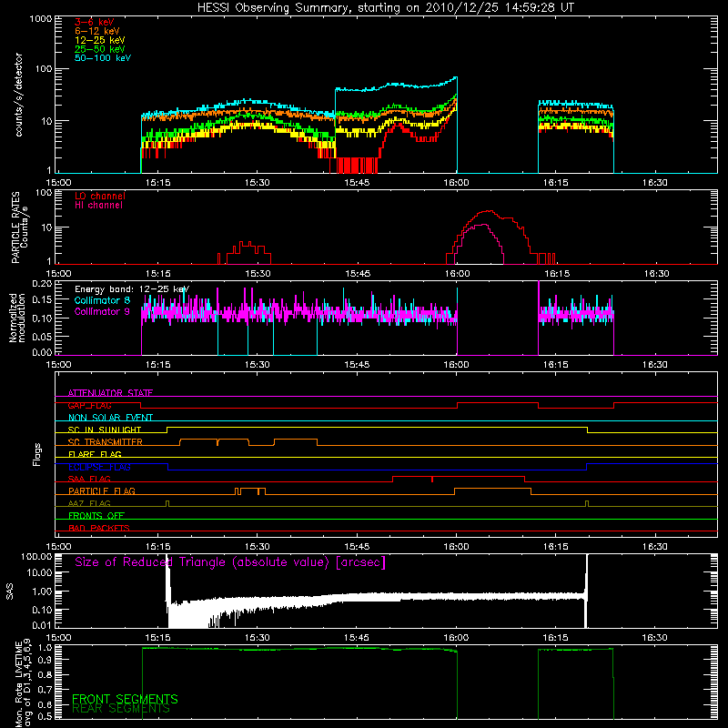Click the Energy band: 12-25 keV label

[x=132, y=289]
